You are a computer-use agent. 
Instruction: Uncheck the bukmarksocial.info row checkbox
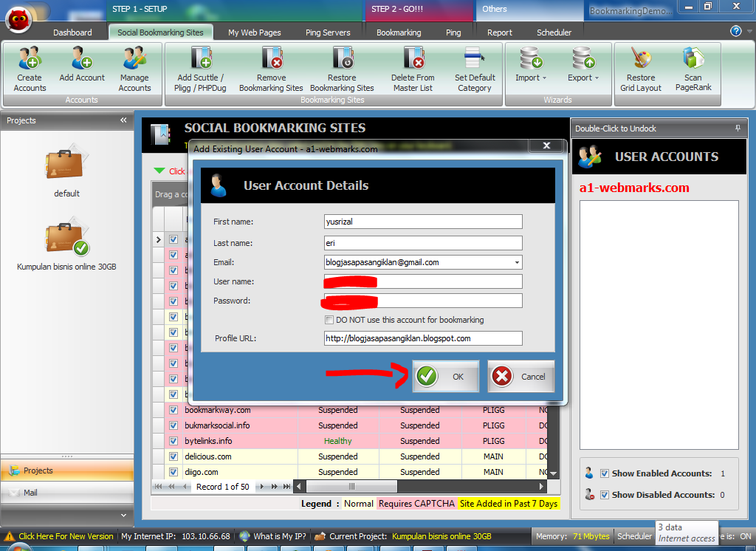[173, 425]
